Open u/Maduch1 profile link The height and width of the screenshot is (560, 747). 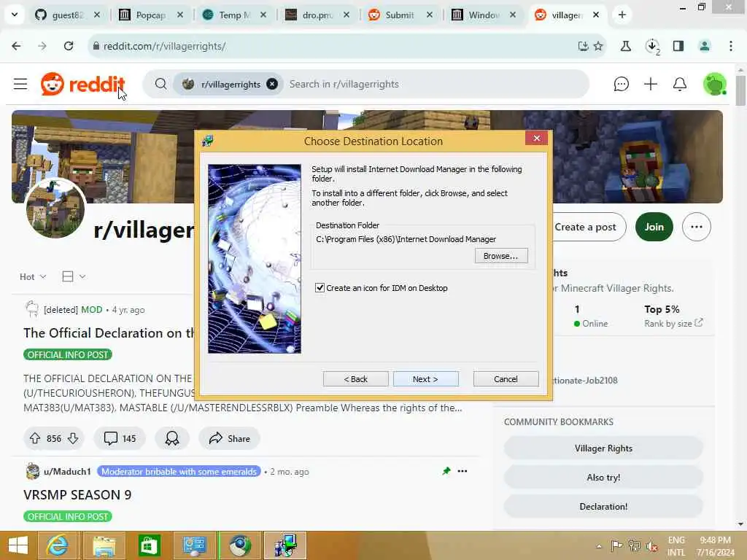point(67,472)
